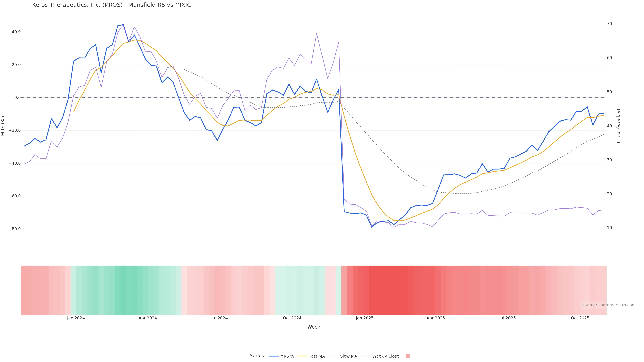Image resolution: width=644 pixels, height=362 pixels.
Task: Click the chart title mentioning Keros Therapeutics
Action: (x=112, y=5)
